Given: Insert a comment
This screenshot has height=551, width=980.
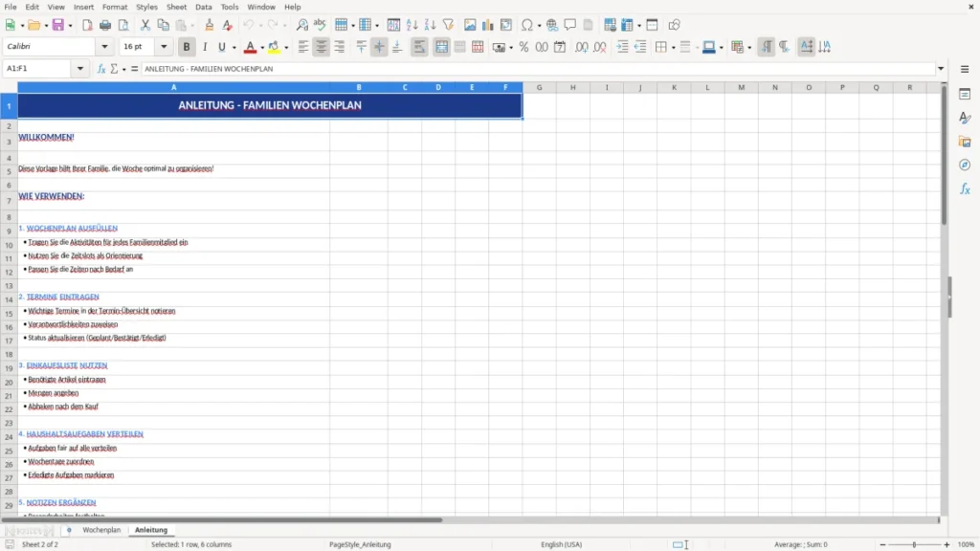Looking at the screenshot, I should tap(570, 25).
